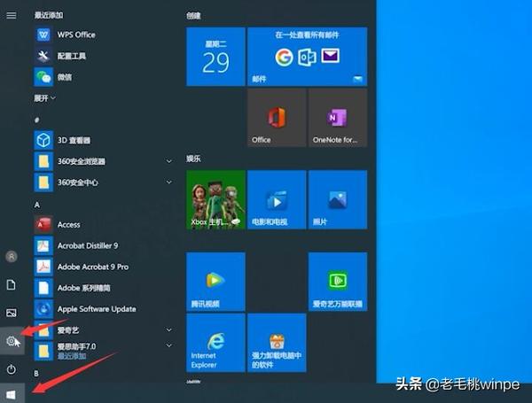Click the A section letter header
The image size is (532, 403).
pyautogui.click(x=37, y=205)
